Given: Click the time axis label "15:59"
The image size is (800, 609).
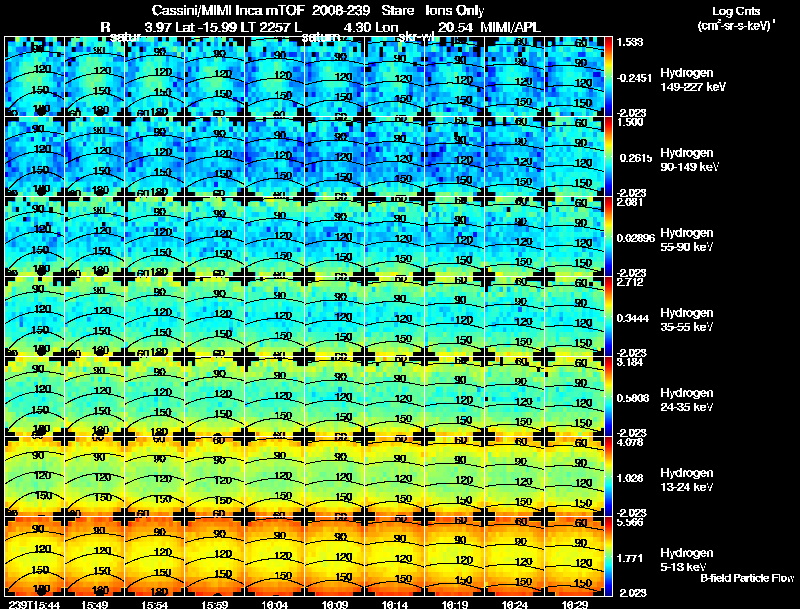Looking at the screenshot, I should (214, 604).
